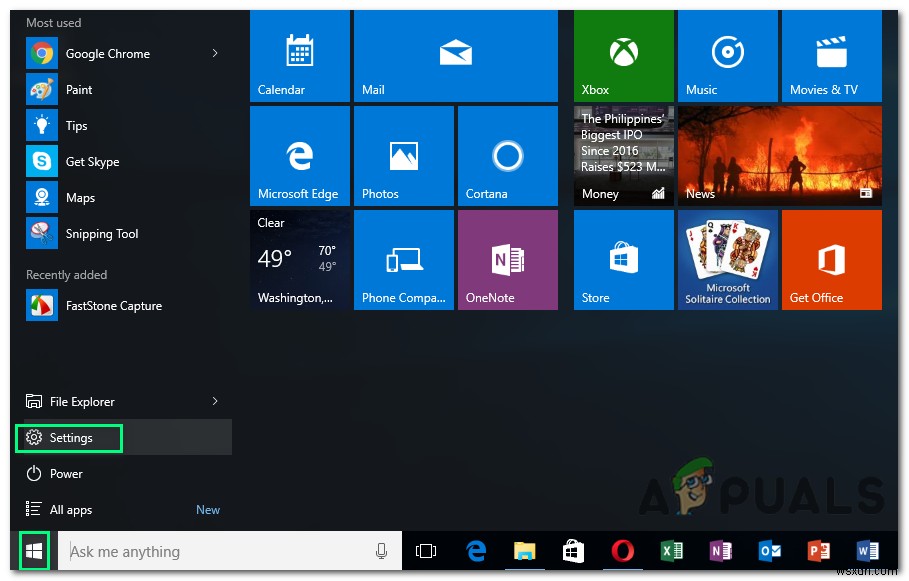909x581 pixels.
Task: Open the Get Office tile
Action: click(x=831, y=260)
